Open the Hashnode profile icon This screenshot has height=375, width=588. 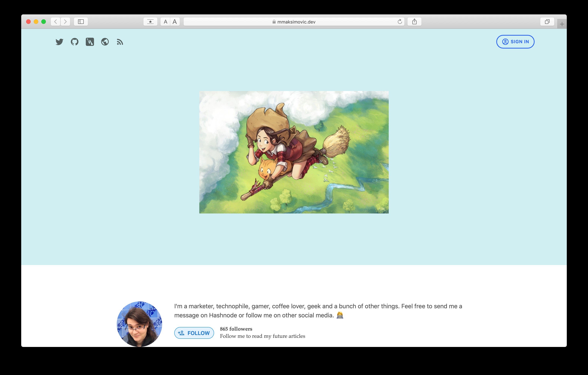tap(90, 42)
